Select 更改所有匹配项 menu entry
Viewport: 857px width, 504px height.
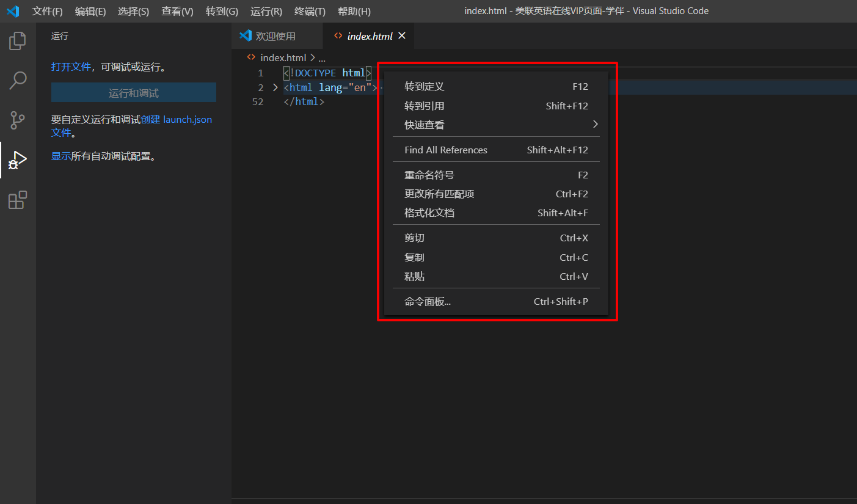pyautogui.click(x=496, y=194)
